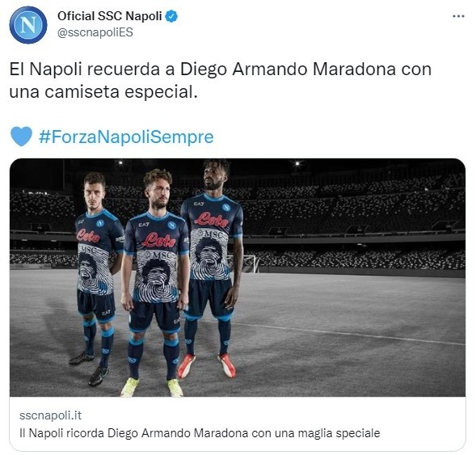This screenshot has height=455, width=476.
Task: Open the three-dot more options menu
Action: coord(458,16)
